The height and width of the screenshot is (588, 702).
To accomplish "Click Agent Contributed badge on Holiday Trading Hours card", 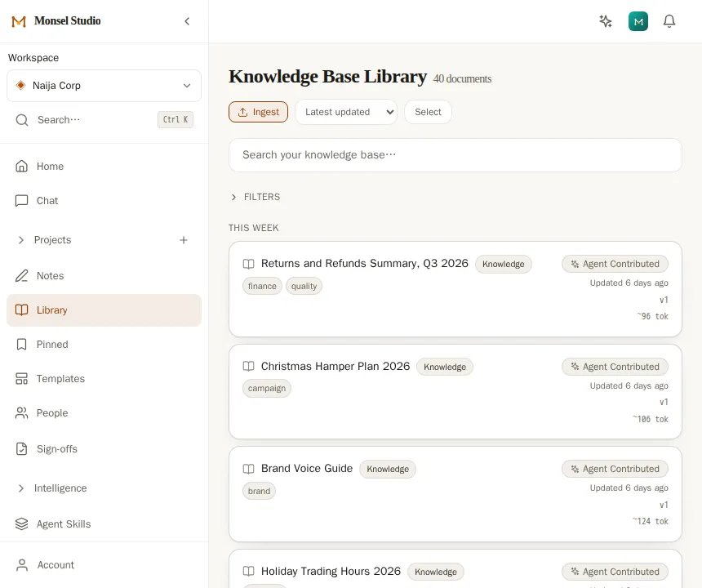I will coord(615,572).
